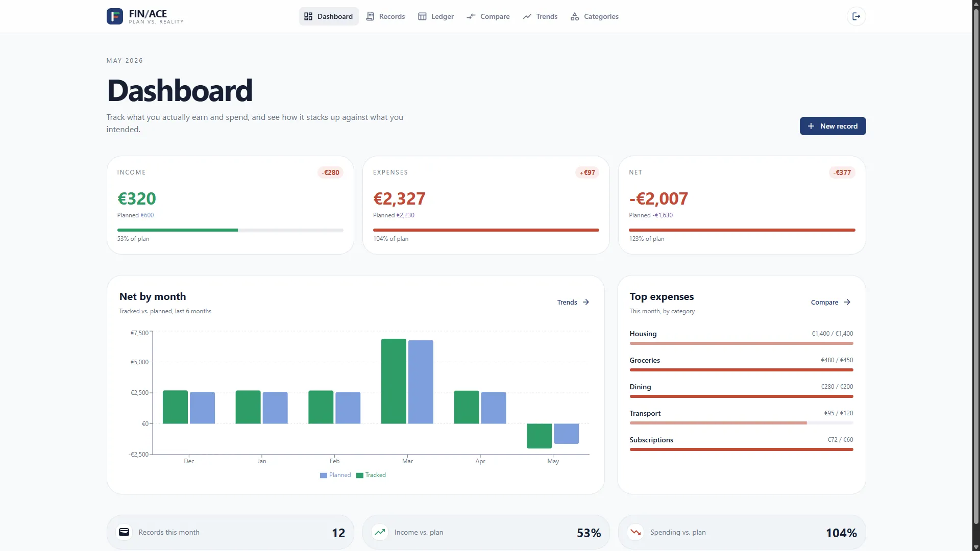Select the Dashboard tab
The width and height of the screenshot is (980, 551).
click(329, 16)
